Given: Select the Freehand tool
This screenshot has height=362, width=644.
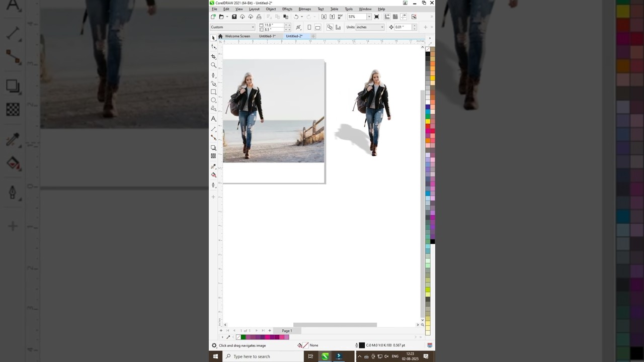Looking at the screenshot, I should [x=213, y=75].
